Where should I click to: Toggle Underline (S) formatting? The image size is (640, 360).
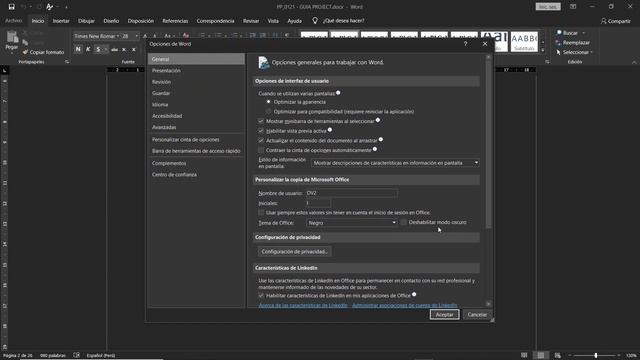click(98, 49)
